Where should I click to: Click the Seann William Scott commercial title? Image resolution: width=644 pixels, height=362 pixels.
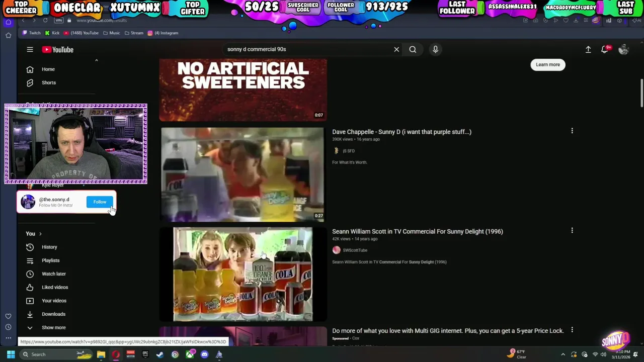418,231
